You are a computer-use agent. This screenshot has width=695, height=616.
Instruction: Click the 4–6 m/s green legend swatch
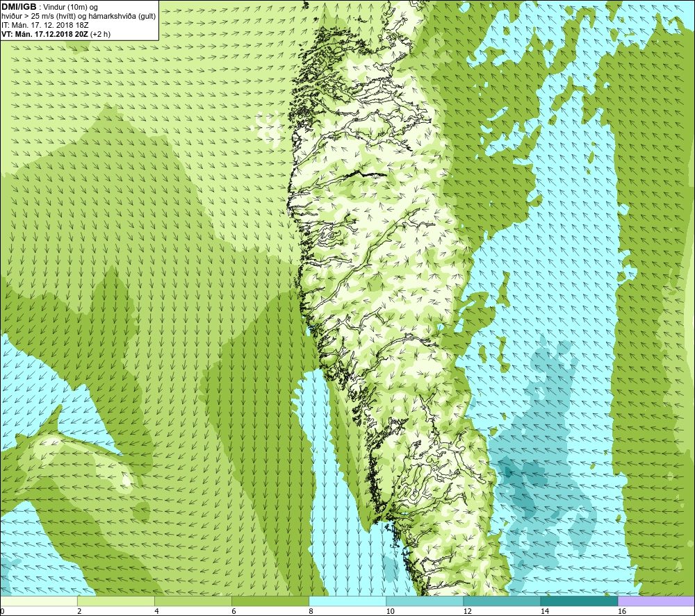193,601
